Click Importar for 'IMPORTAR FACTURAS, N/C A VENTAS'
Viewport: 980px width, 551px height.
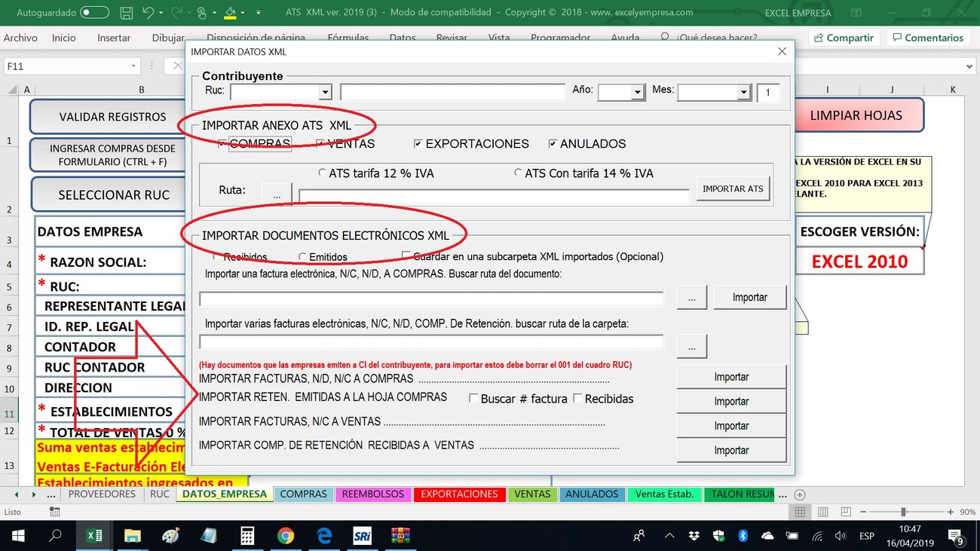click(731, 426)
